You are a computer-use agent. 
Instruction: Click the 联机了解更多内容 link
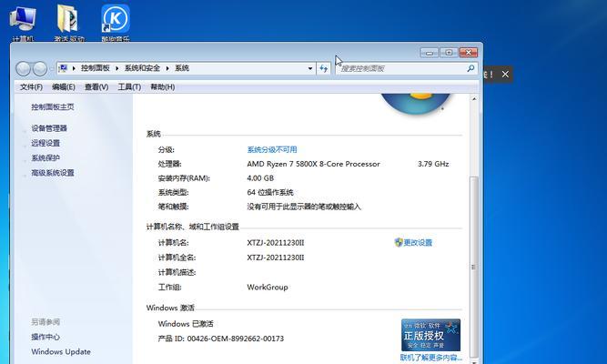(431, 358)
